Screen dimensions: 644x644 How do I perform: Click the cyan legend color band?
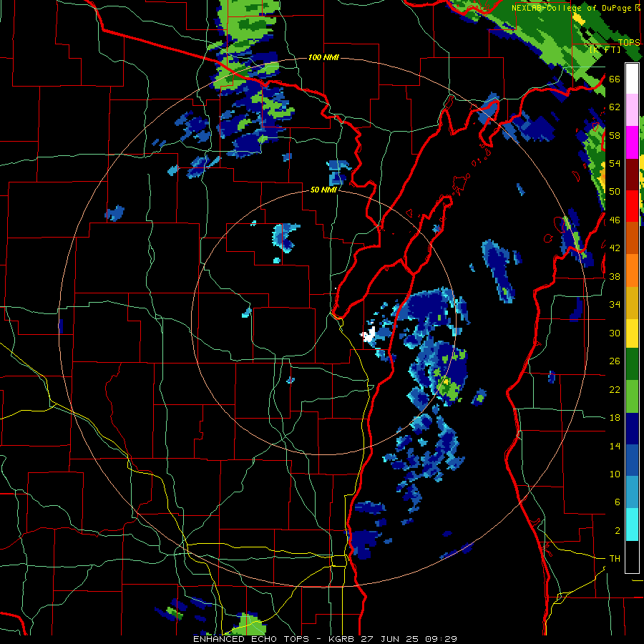632,525
